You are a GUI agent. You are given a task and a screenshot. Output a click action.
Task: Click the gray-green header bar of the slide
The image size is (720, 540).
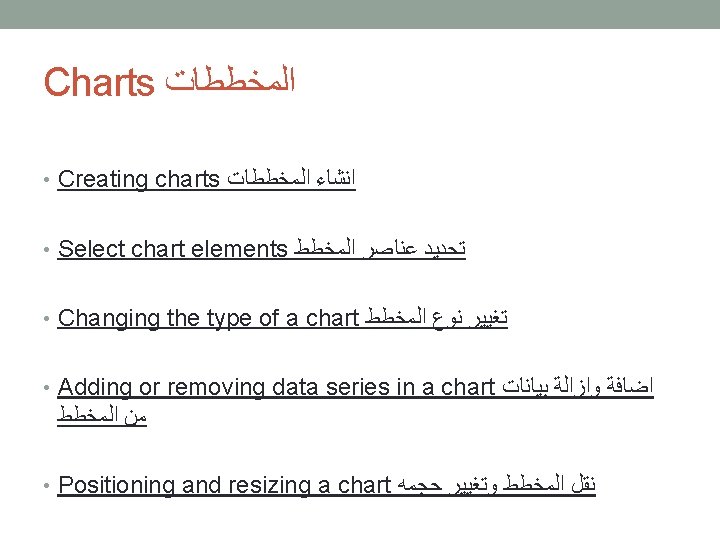[x=360, y=14]
